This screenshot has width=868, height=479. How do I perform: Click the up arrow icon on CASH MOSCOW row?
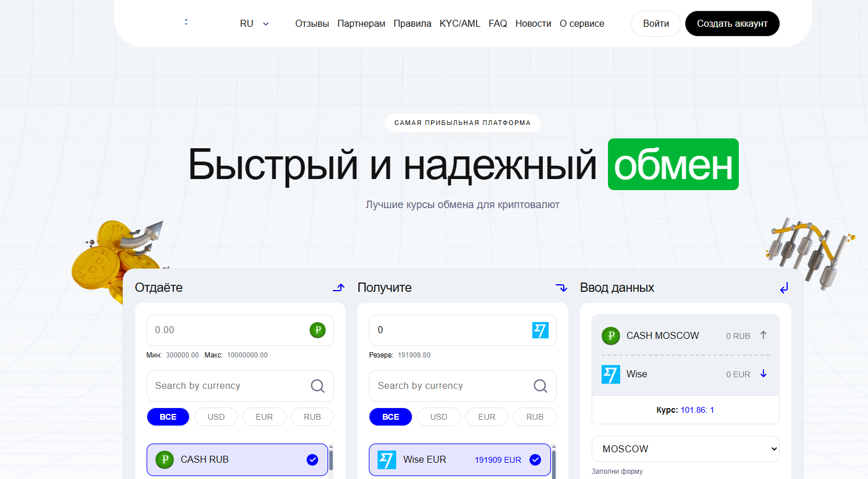click(x=763, y=335)
